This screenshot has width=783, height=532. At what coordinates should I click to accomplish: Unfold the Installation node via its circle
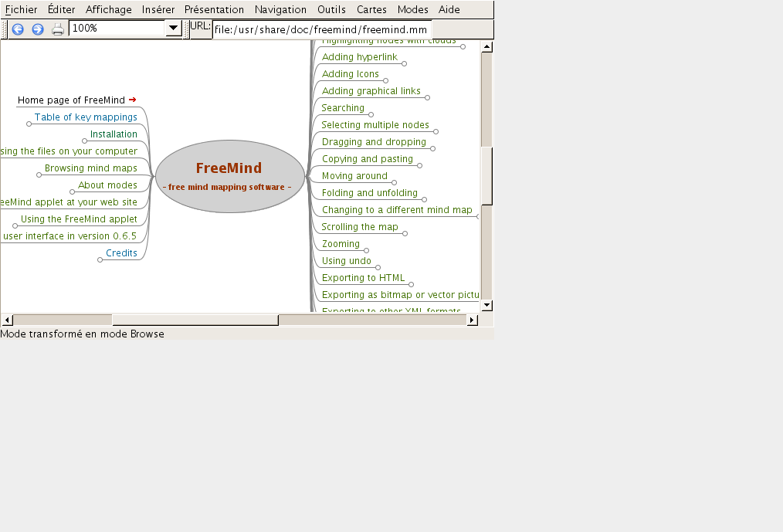pyautogui.click(x=84, y=141)
